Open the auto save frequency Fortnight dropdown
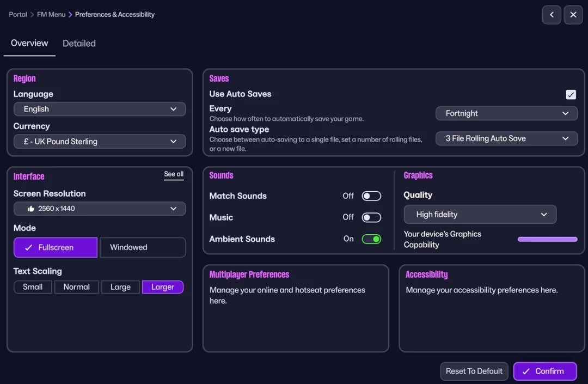The image size is (588, 384). pos(506,113)
